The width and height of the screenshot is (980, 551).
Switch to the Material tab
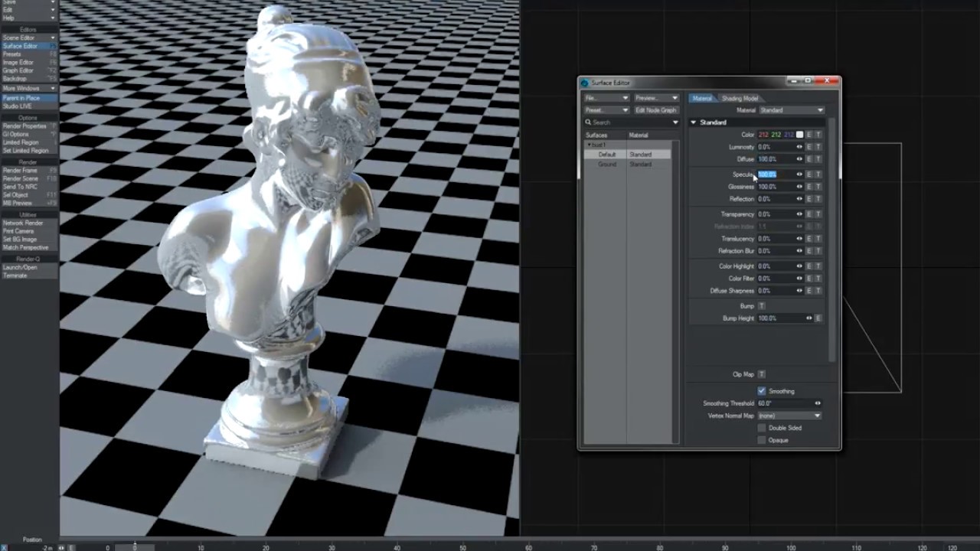click(x=702, y=98)
